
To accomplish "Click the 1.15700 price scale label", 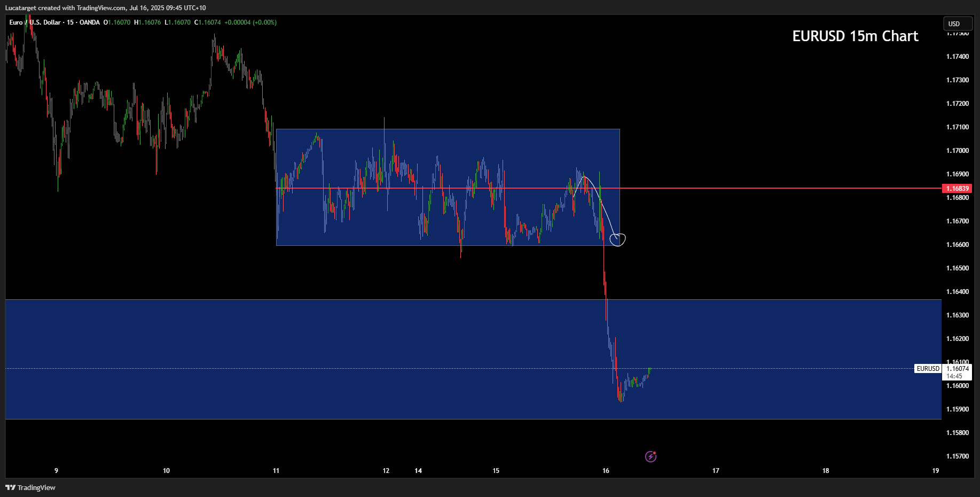I will (x=957, y=456).
